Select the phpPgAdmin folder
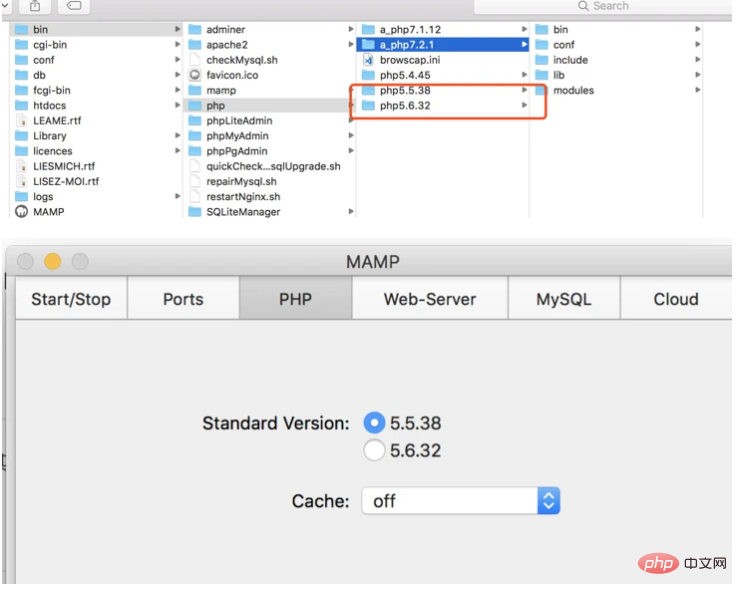The image size is (737, 596). coord(270,151)
